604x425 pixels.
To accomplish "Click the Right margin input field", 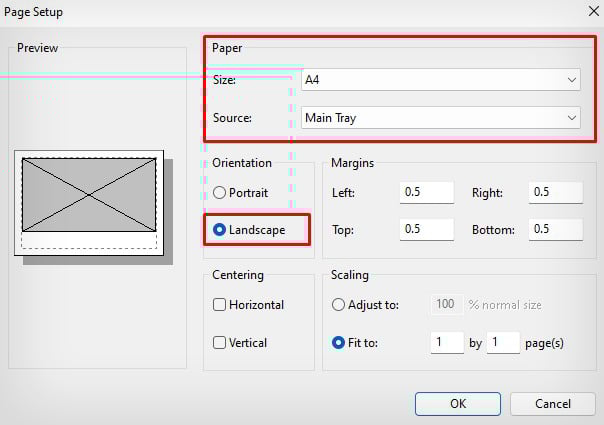I will pyautogui.click(x=555, y=192).
